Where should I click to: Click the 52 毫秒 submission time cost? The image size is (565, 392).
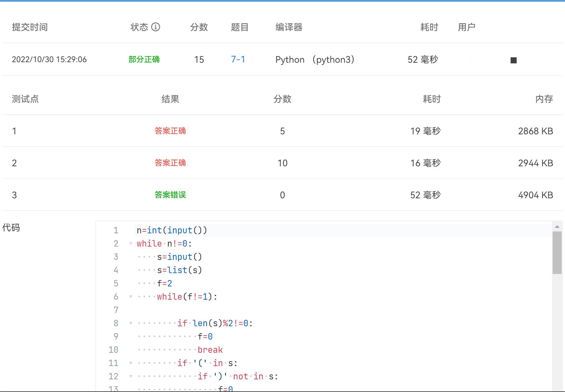[x=423, y=59]
